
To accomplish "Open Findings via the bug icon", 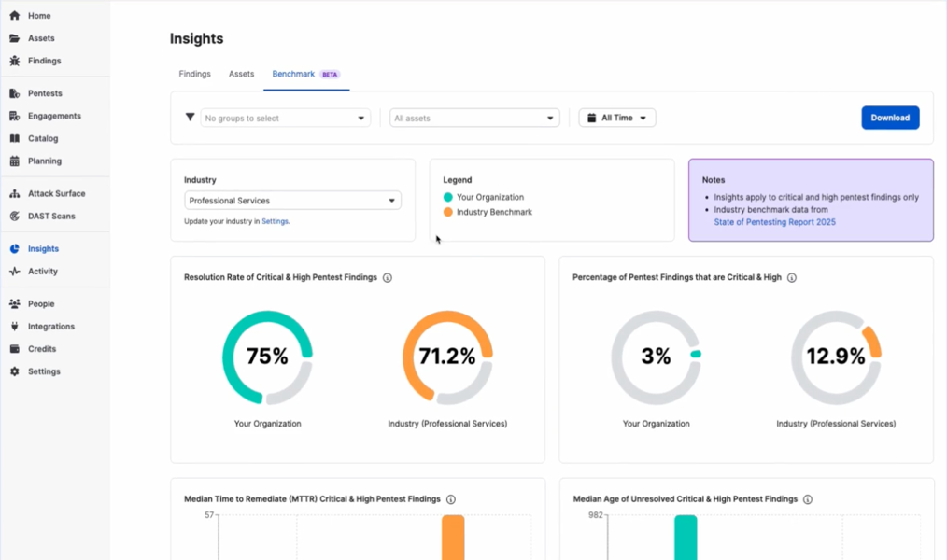I will click(x=15, y=61).
